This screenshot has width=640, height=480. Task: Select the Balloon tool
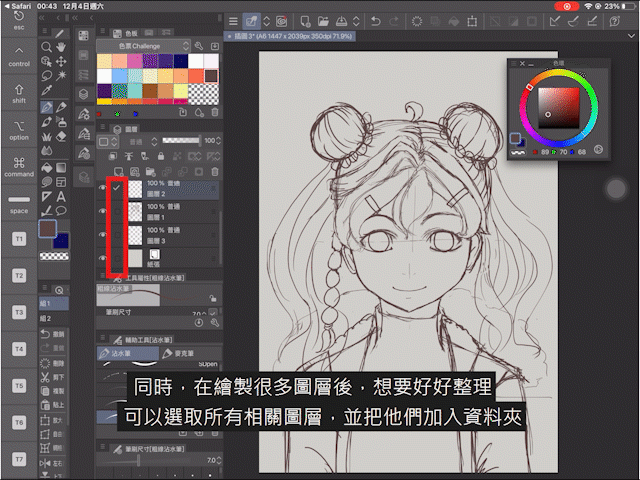click(61, 211)
